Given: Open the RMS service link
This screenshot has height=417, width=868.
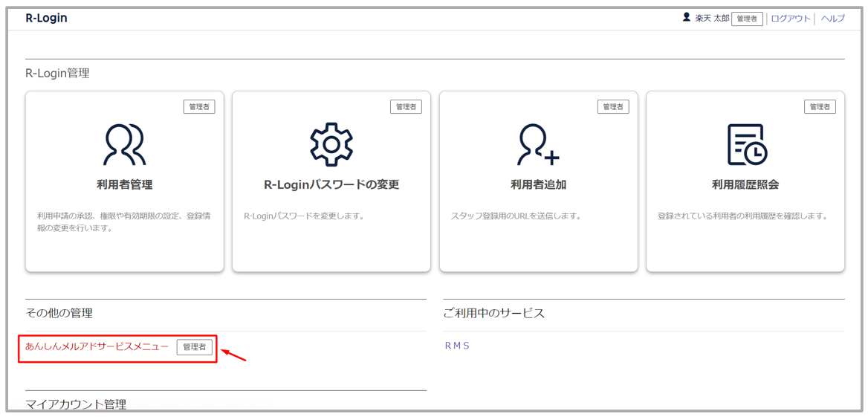Looking at the screenshot, I should 457,346.
